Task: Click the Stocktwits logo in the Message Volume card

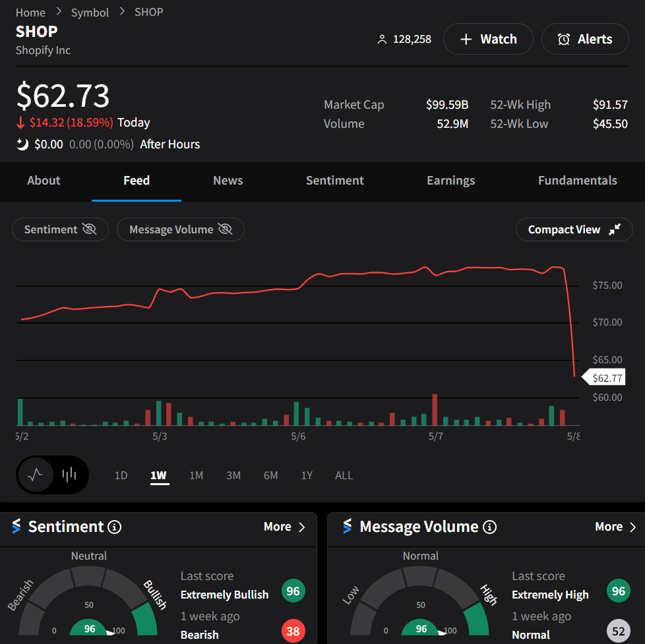Action: pos(348,527)
